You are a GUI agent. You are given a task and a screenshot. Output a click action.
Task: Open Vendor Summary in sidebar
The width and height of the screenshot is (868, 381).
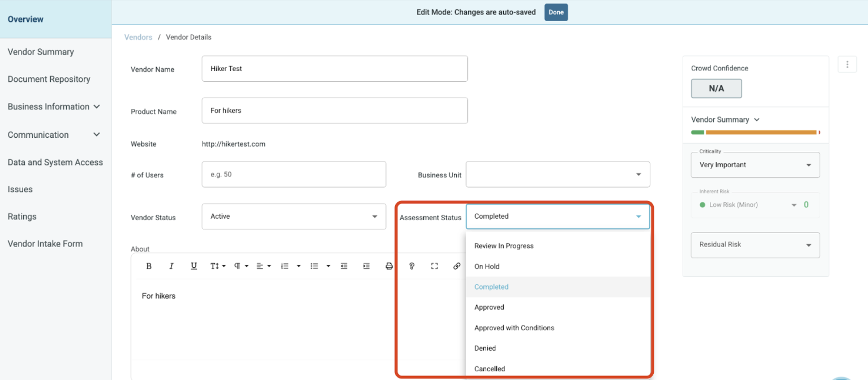(41, 52)
